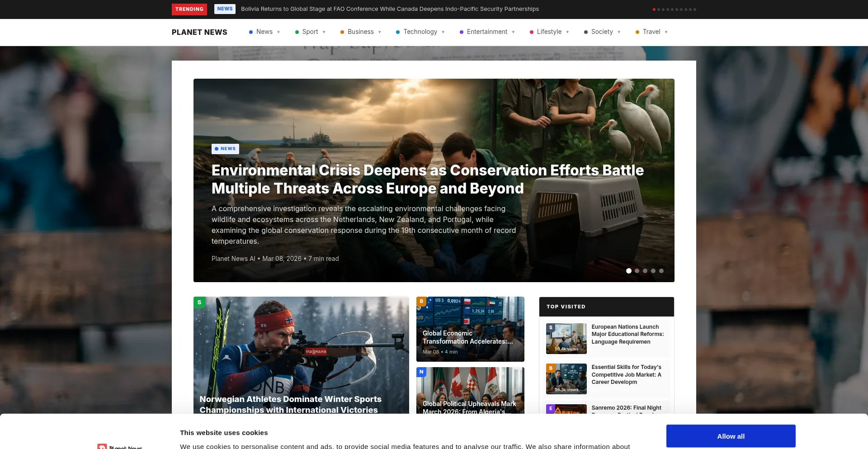This screenshot has height=449, width=868.
Task: Expand the Travel dropdown arrow
Action: 666,32
